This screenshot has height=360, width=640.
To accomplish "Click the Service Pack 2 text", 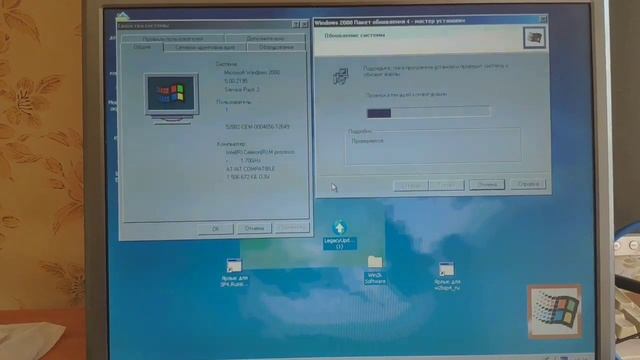I will pyautogui.click(x=242, y=89).
